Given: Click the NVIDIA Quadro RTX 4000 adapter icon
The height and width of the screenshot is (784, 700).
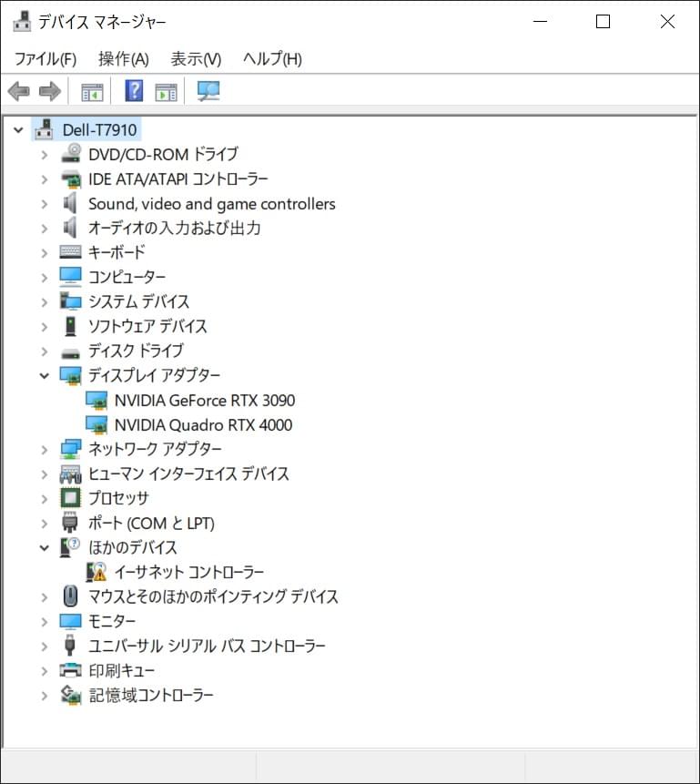Looking at the screenshot, I should [x=96, y=424].
